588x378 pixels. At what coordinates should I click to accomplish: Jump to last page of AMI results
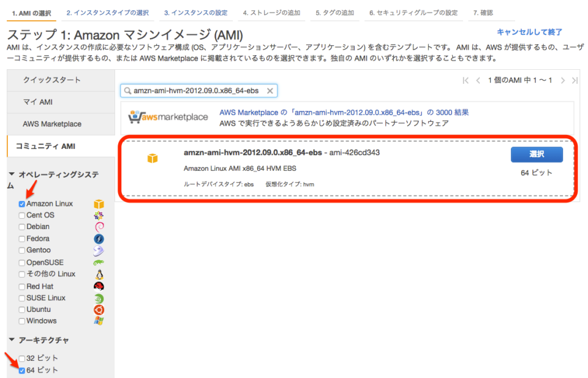(x=575, y=80)
